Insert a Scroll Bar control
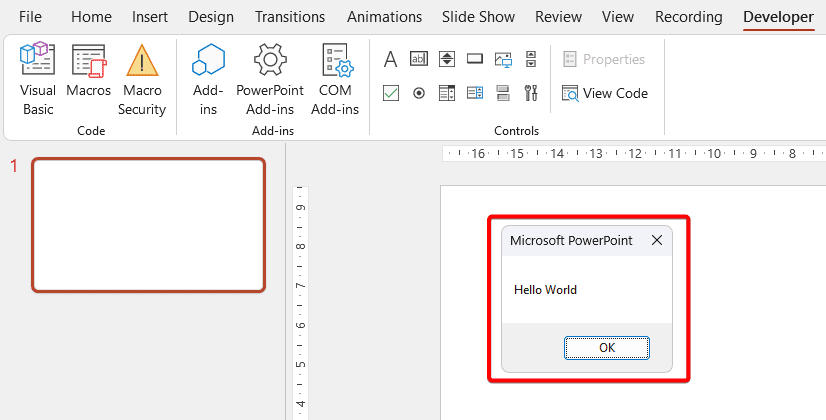The image size is (826, 420). point(531,59)
